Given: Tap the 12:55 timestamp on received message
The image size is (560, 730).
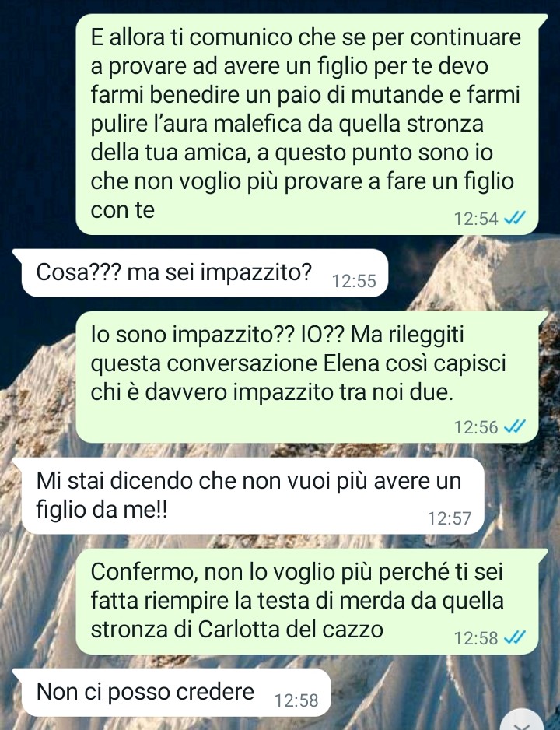Looking at the screenshot, I should click(x=354, y=281).
